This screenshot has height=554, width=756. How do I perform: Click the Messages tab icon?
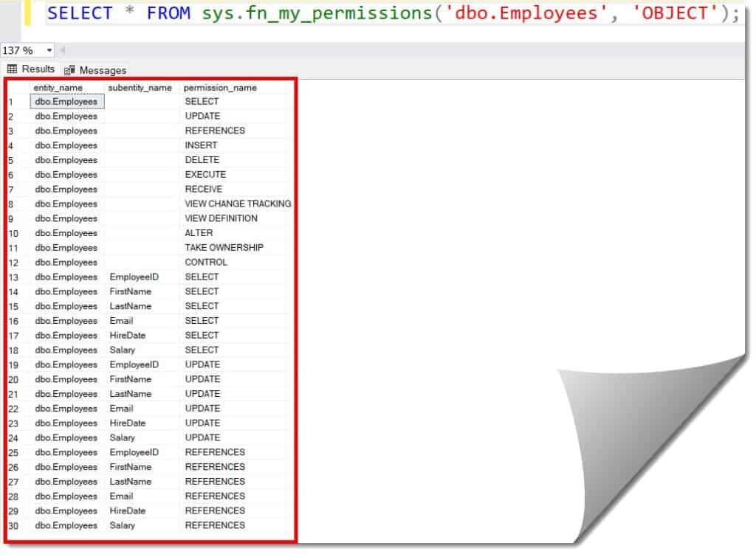pos(69,69)
